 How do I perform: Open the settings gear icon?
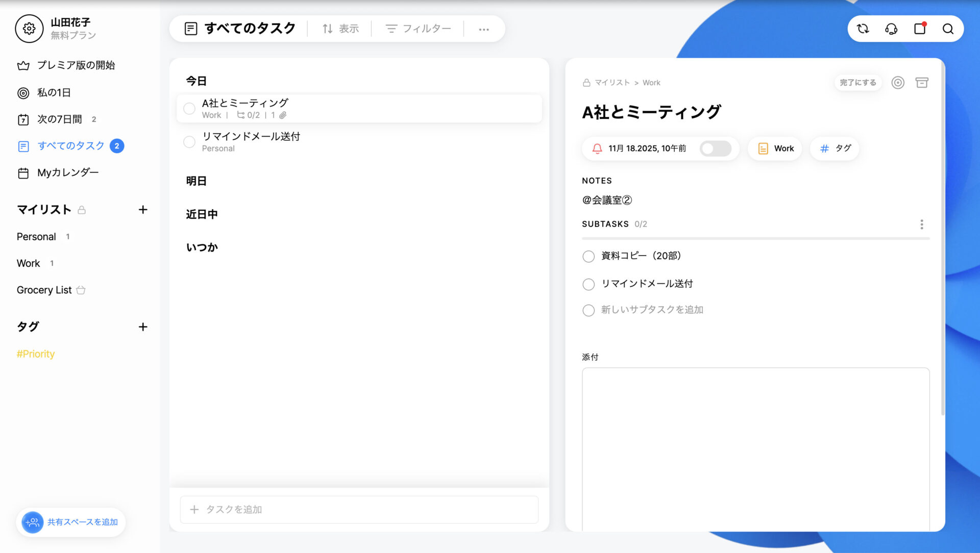29,29
